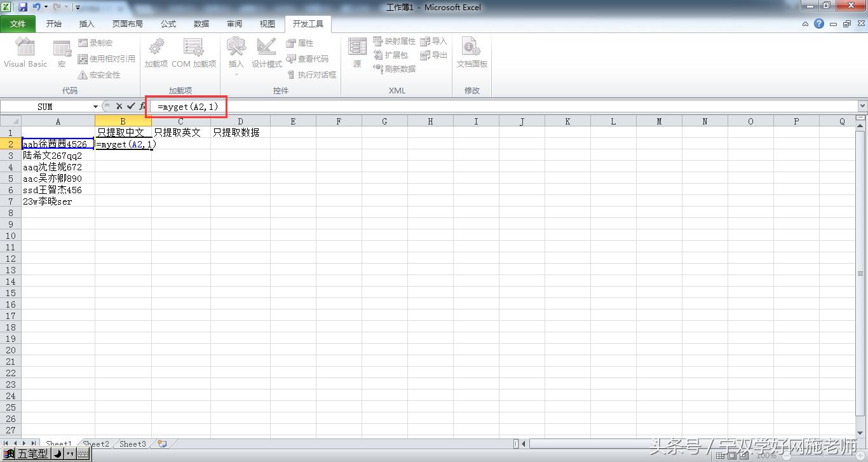This screenshot has height=462, width=868.
Task: Select column H header
Action: 430,121
